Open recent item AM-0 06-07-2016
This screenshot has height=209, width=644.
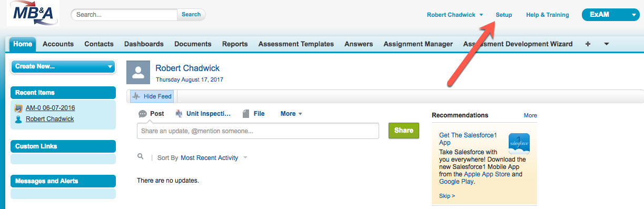click(50, 108)
